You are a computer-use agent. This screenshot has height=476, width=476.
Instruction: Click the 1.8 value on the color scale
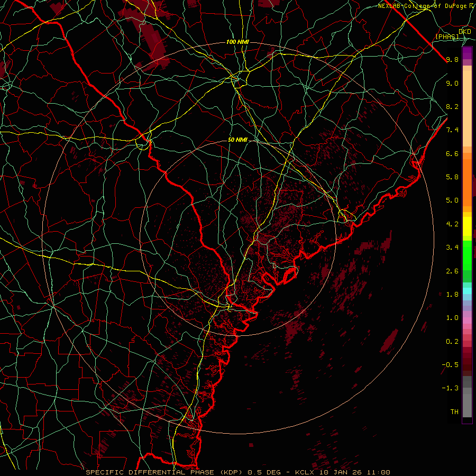point(452,295)
